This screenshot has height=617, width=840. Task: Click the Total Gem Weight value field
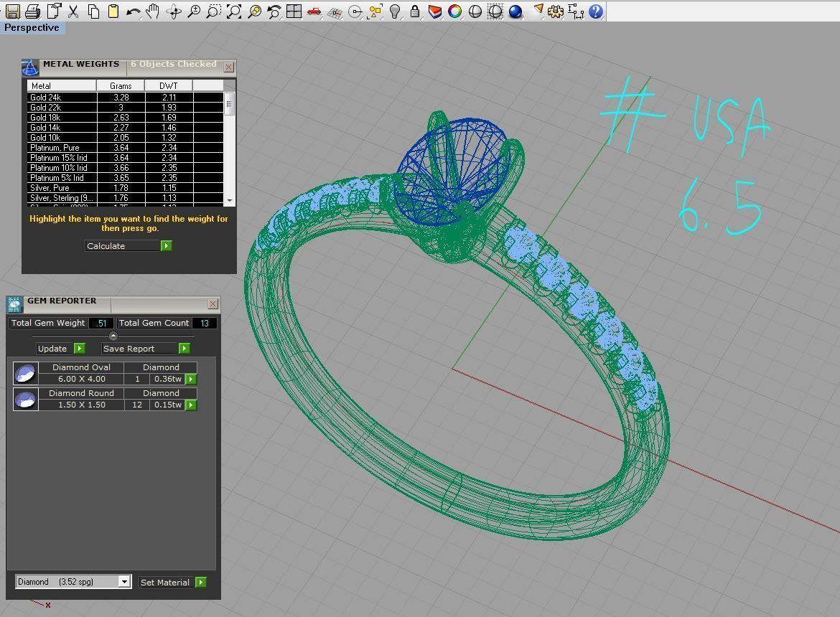tap(101, 323)
